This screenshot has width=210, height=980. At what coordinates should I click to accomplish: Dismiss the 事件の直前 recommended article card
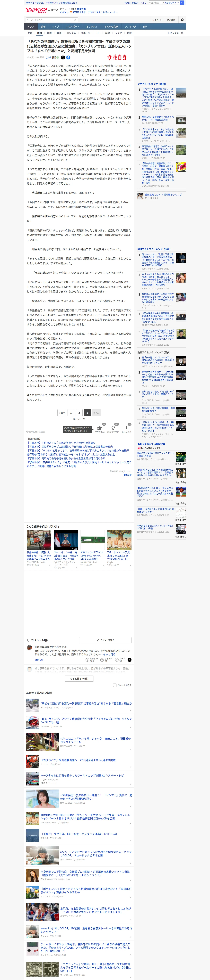coord(50,565)
